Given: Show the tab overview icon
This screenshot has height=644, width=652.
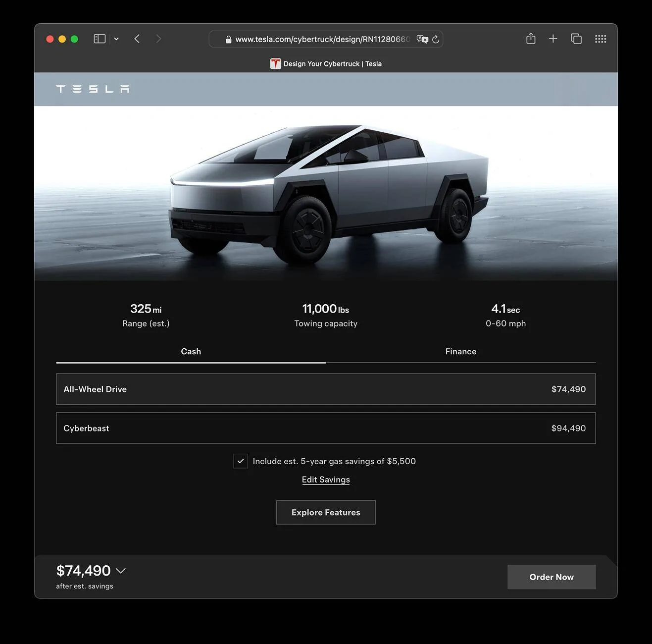Looking at the screenshot, I should pos(576,39).
